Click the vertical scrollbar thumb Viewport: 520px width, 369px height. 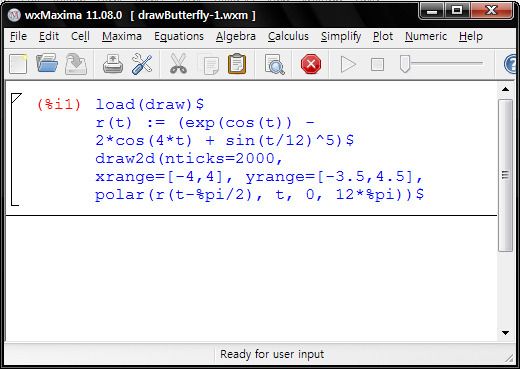click(x=505, y=175)
